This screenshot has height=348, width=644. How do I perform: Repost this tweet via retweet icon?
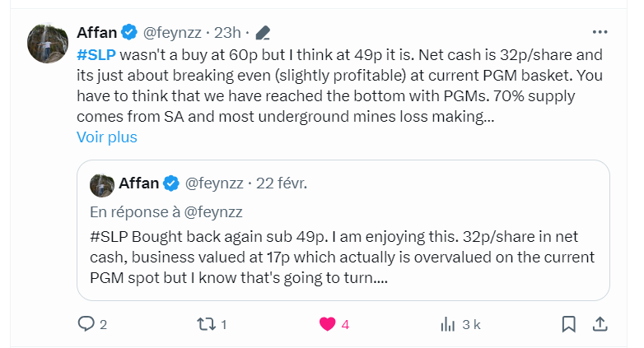[x=207, y=324]
